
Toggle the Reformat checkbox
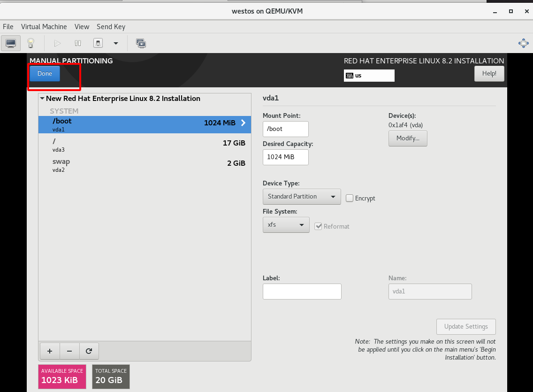point(318,226)
